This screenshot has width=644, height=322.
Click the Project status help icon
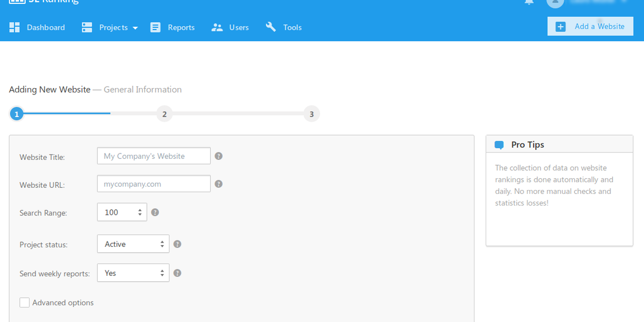tap(178, 244)
